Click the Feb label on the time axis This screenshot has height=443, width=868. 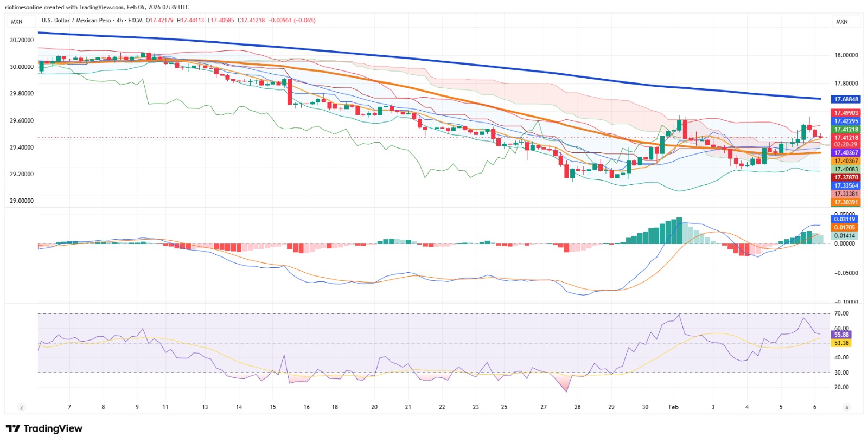673,407
